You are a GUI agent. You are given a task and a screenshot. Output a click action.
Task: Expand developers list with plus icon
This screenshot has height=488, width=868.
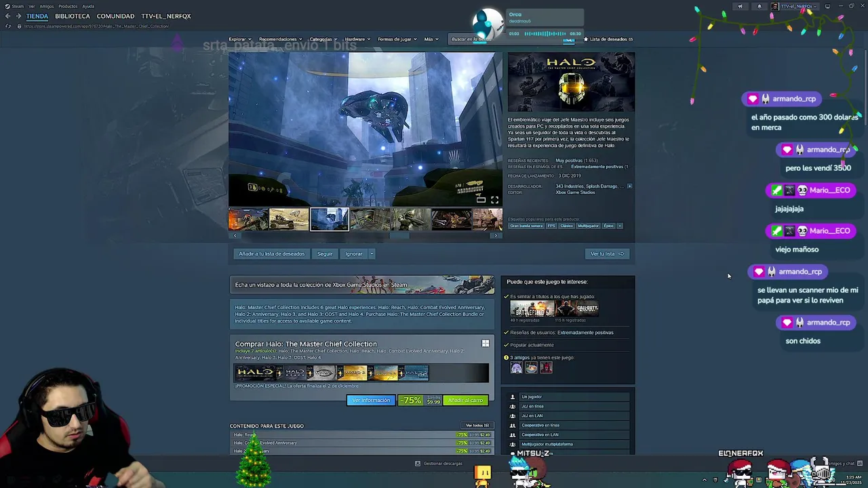click(629, 186)
